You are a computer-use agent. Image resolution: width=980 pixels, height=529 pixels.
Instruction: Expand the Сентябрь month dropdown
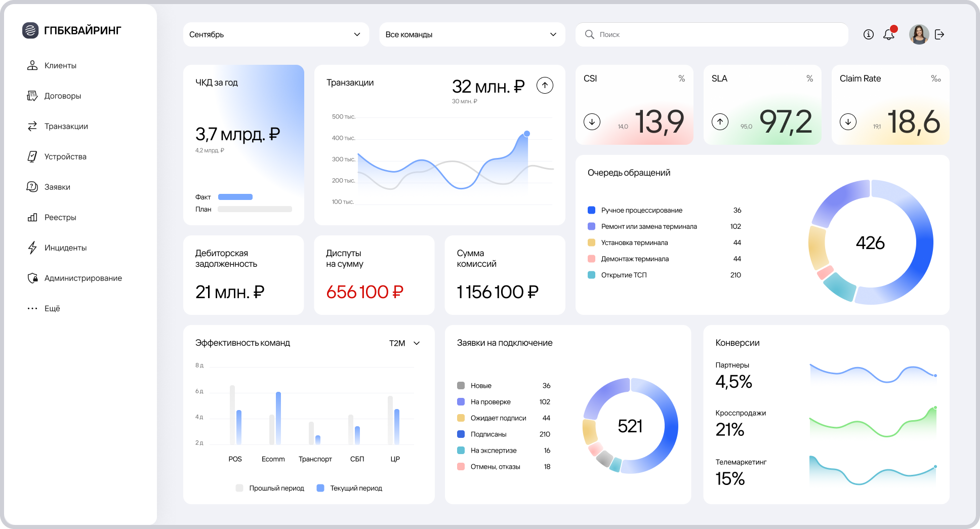276,34
